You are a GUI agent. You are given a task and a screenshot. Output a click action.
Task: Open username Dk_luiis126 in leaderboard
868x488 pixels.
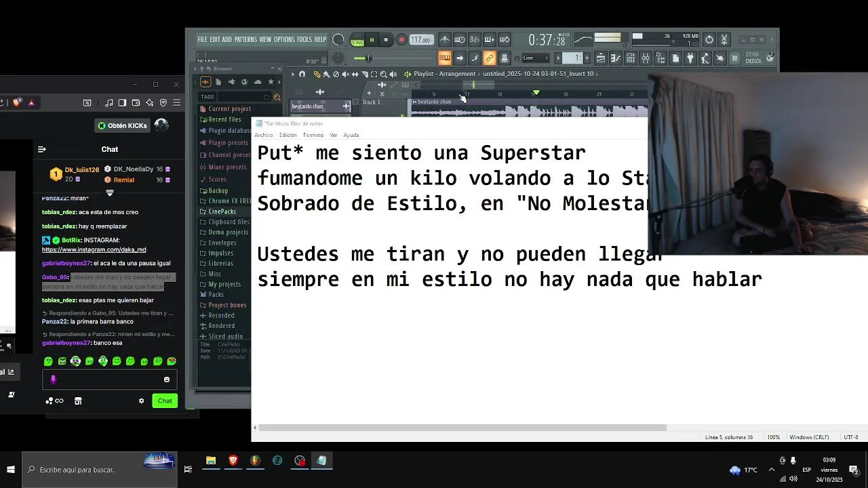tap(82, 169)
